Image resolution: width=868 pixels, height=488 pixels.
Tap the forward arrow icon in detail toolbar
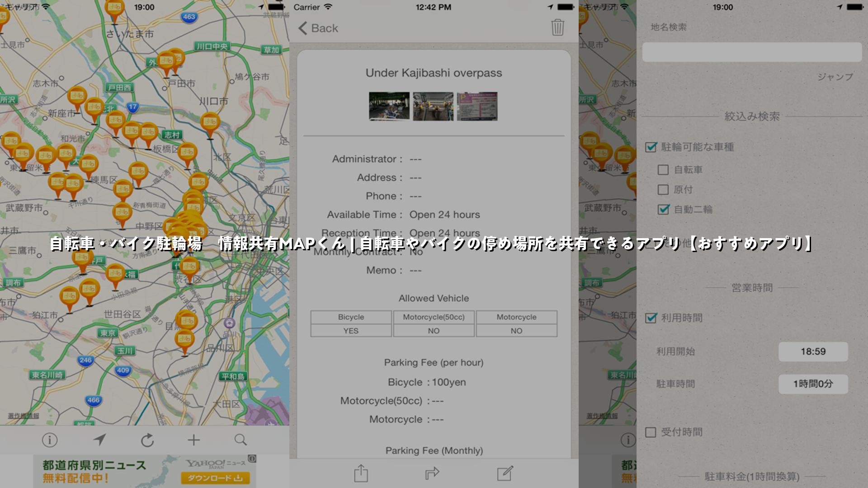[x=432, y=473]
